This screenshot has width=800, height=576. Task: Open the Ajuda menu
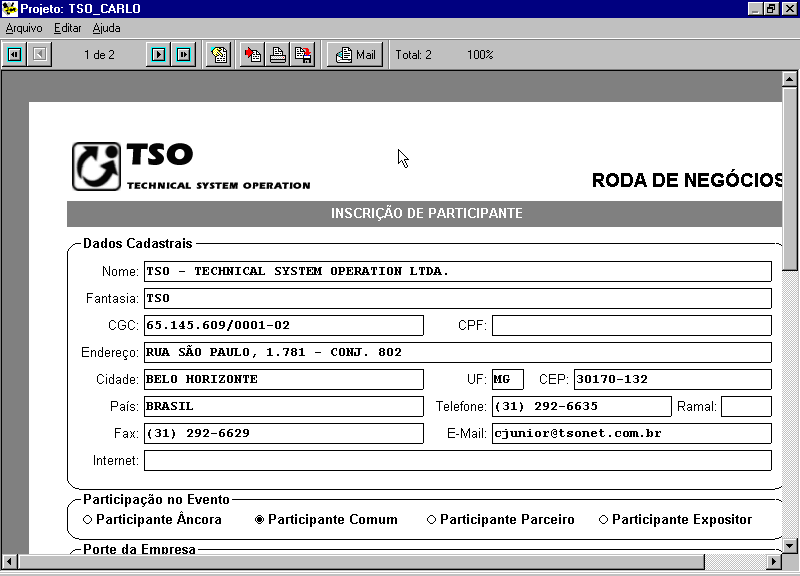click(x=106, y=28)
